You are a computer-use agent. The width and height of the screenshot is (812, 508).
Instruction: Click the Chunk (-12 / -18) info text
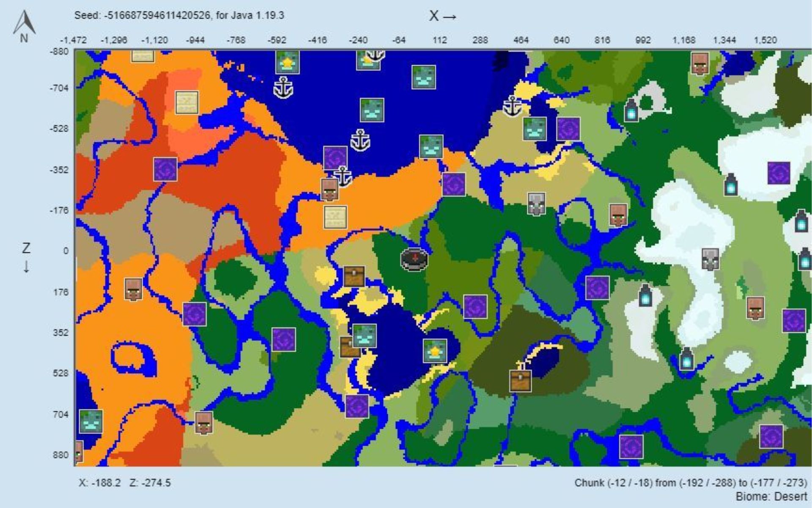click(691, 483)
